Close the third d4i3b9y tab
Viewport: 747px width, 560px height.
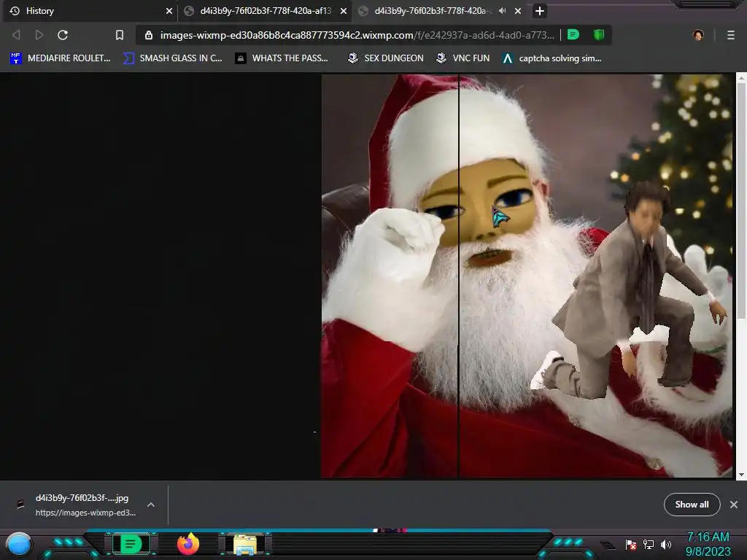(x=518, y=11)
